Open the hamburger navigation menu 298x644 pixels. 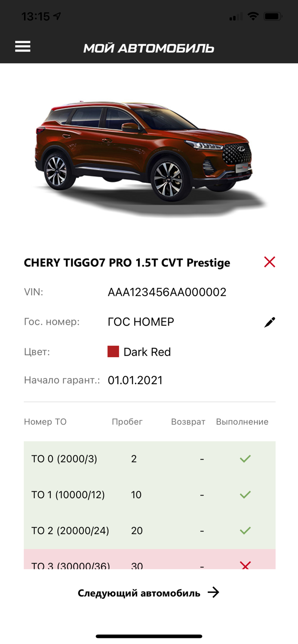pyautogui.click(x=22, y=46)
